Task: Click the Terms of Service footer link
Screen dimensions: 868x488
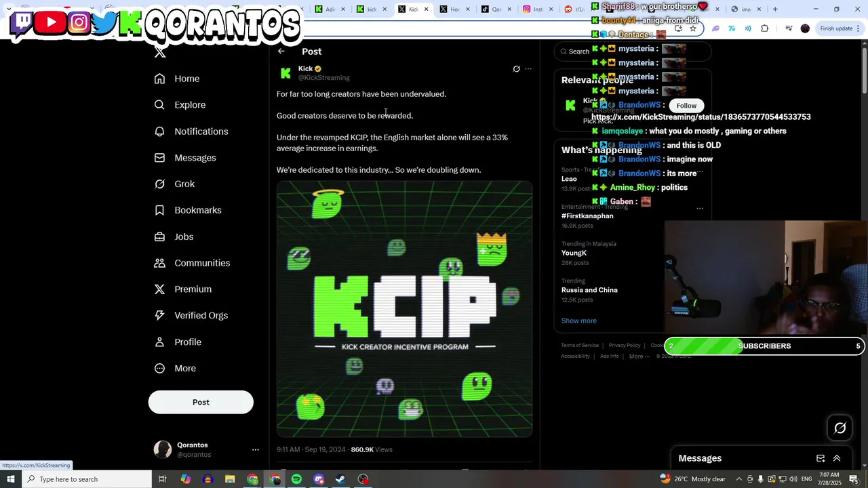Action: (x=580, y=346)
